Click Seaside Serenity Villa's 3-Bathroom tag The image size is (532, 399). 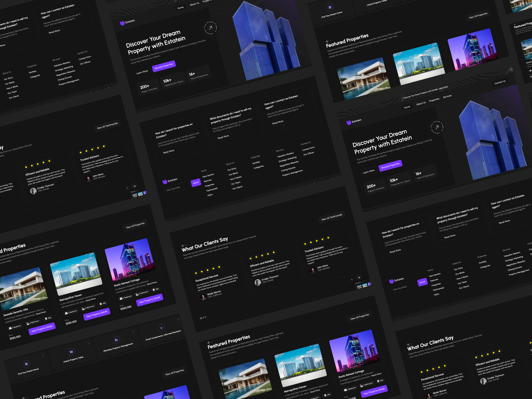[x=33, y=323]
